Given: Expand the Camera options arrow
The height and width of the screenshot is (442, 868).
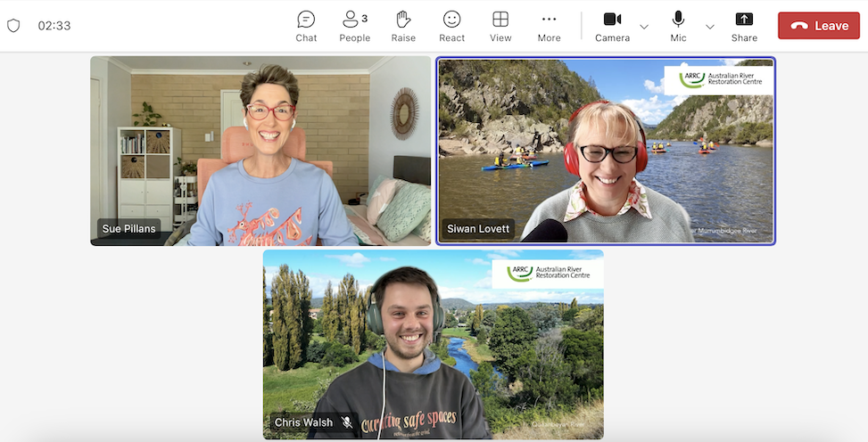Looking at the screenshot, I should point(644,26).
